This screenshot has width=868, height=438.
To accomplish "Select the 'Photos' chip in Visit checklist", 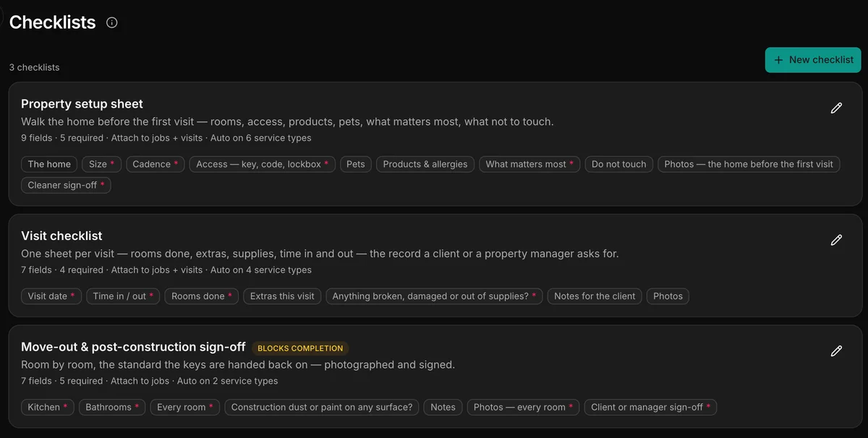I will (x=668, y=296).
